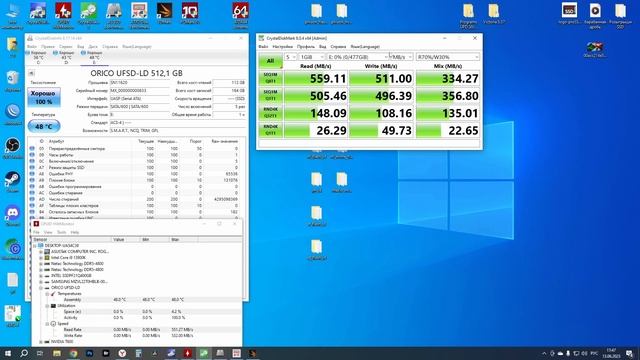Open the 1GiB test size dropdown

click(x=312, y=57)
